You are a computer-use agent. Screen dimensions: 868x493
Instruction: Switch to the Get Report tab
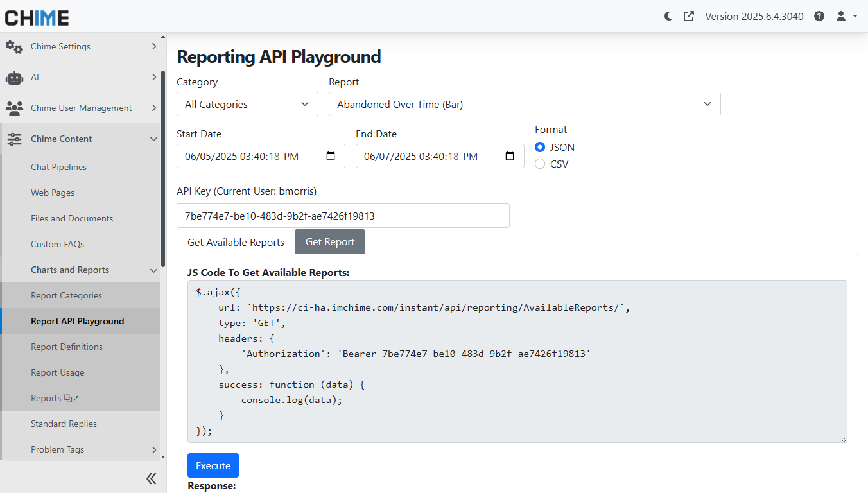click(330, 241)
